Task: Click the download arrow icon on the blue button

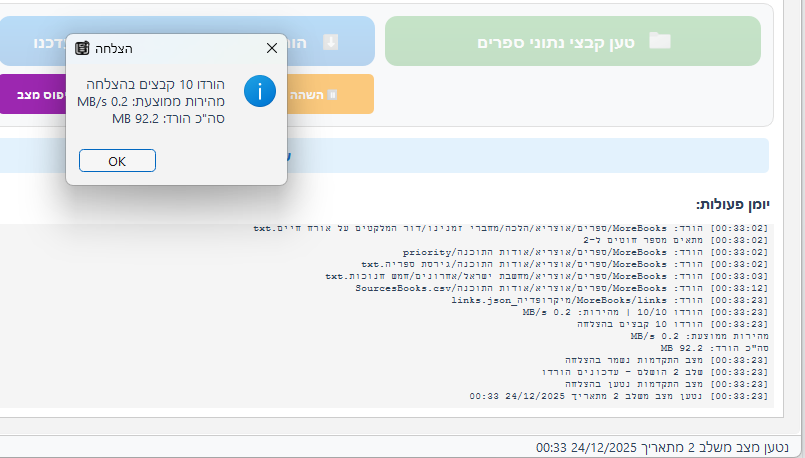Action: pyautogui.click(x=330, y=42)
